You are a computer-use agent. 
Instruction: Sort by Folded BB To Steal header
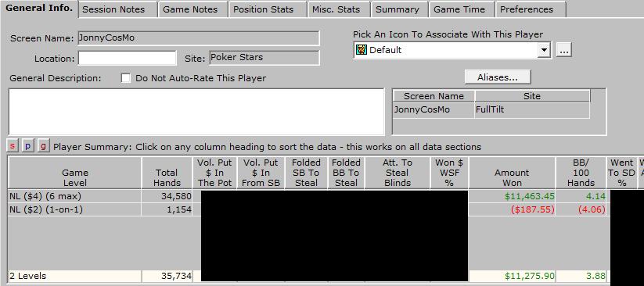click(x=346, y=173)
